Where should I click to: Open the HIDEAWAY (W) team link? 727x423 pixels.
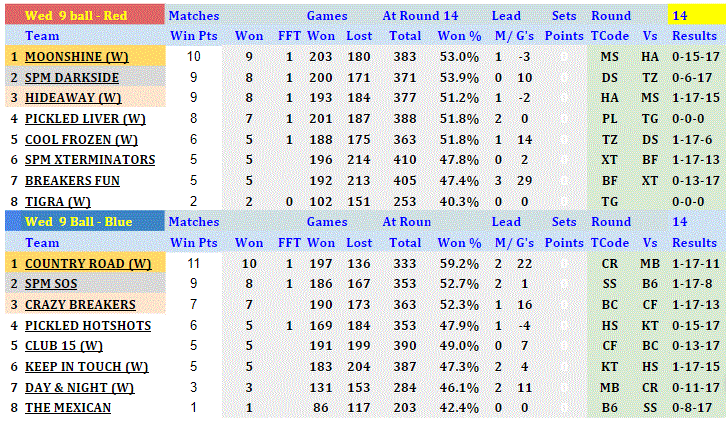click(x=73, y=98)
